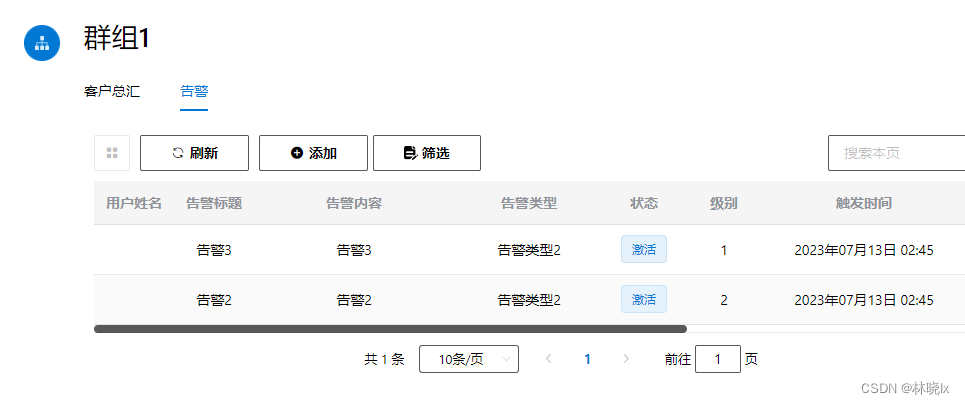
Task: Click 激活 status tag for 告警2
Action: click(x=643, y=299)
